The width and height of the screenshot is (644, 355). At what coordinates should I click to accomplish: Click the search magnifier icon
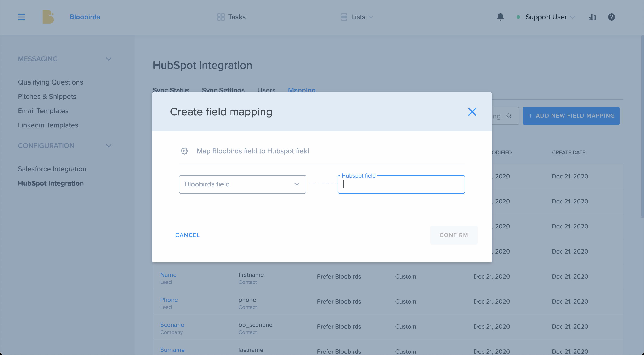pos(509,116)
